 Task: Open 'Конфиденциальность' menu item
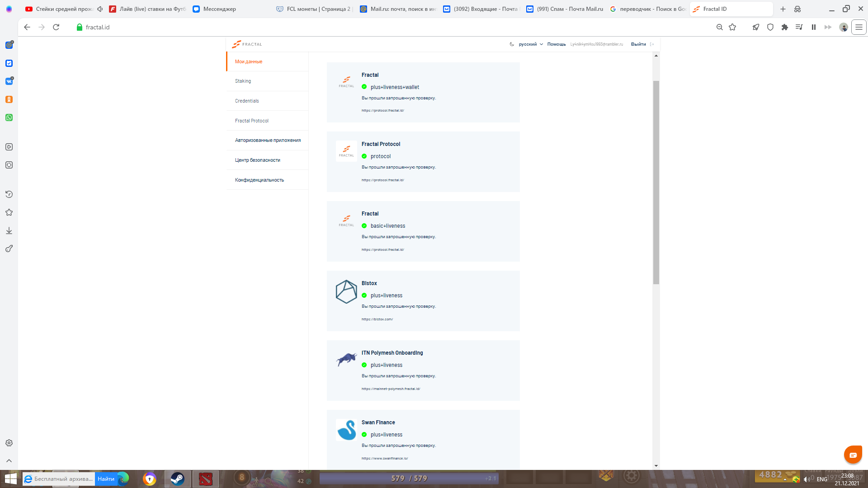click(267, 180)
